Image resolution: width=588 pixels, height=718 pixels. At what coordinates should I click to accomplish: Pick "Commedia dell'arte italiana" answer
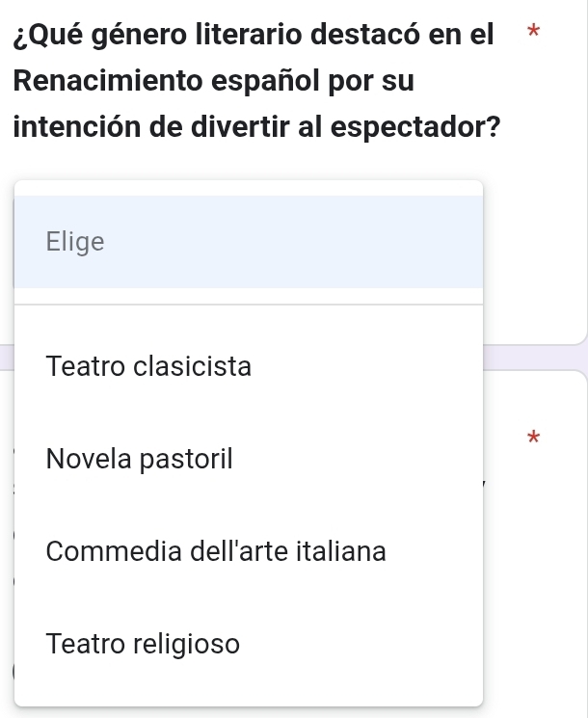215,552
